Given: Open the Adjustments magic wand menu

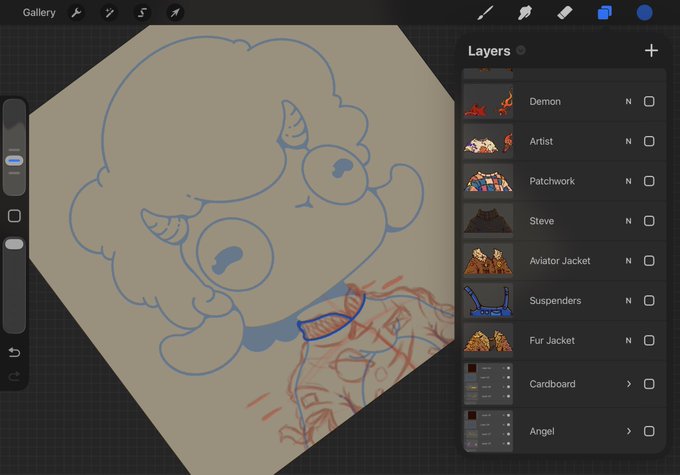Looking at the screenshot, I should [x=109, y=13].
